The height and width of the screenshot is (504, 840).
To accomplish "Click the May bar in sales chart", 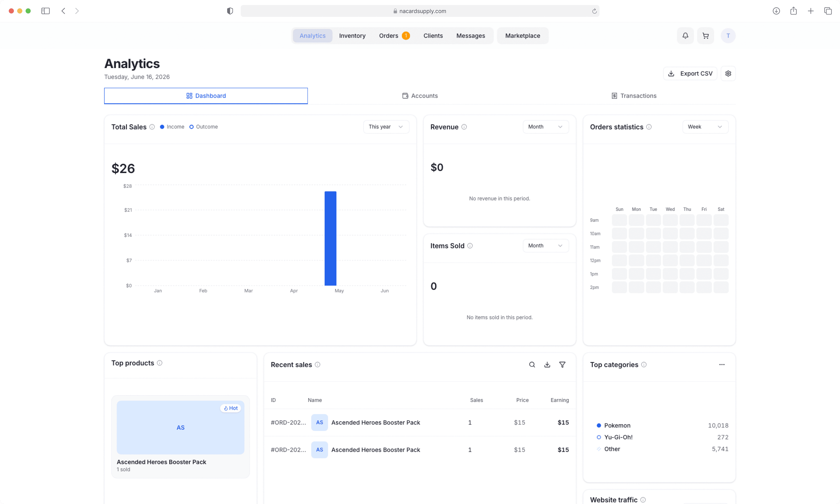I will pyautogui.click(x=330, y=238).
